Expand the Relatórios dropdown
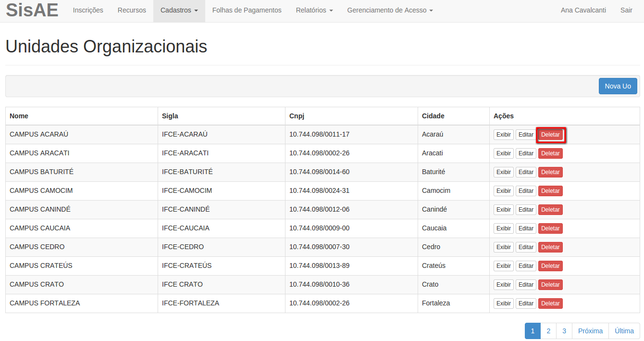The image size is (644, 341). click(314, 10)
